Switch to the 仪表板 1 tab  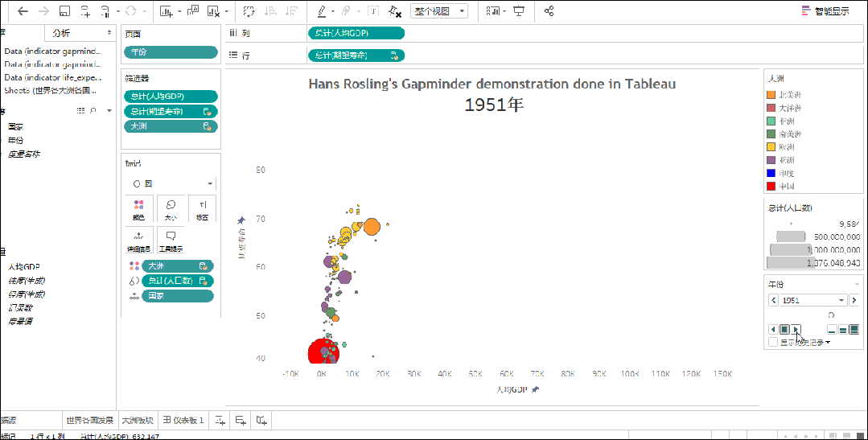183,420
